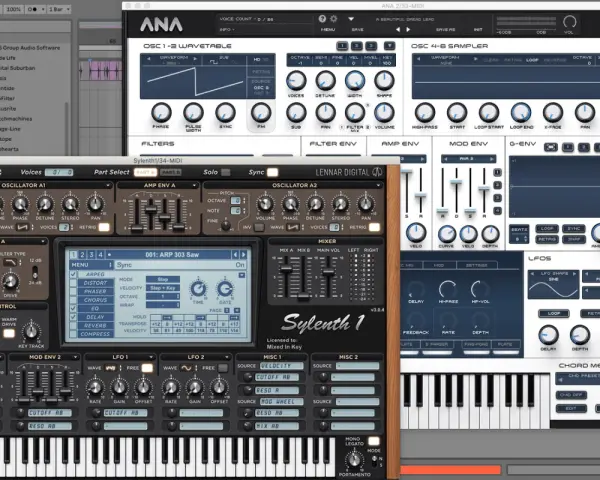Image resolution: width=600 pixels, height=480 pixels.
Task: Select Part B in Part Select
Action: [171, 172]
